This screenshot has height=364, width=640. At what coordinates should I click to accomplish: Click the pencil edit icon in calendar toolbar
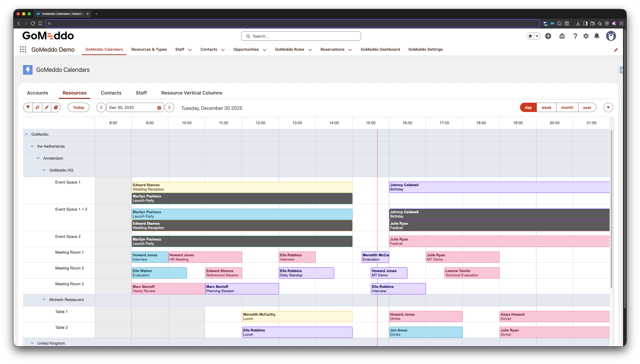(x=46, y=107)
